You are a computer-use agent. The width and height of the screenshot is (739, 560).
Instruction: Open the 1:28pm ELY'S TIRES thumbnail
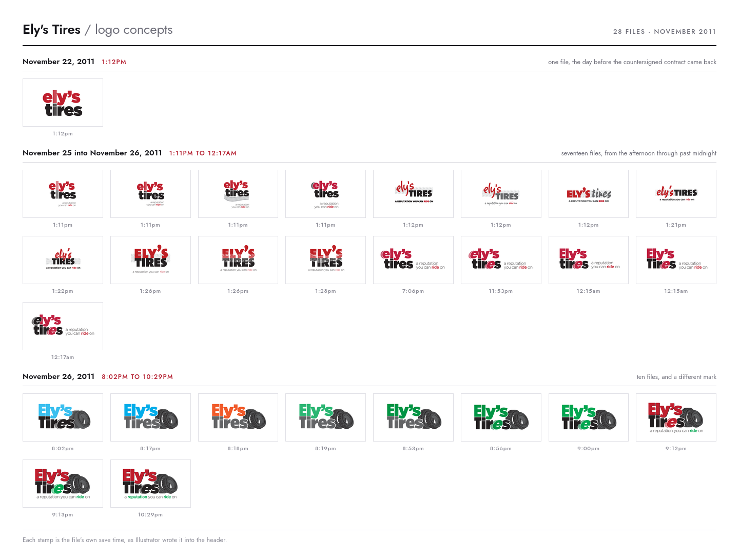click(x=325, y=260)
